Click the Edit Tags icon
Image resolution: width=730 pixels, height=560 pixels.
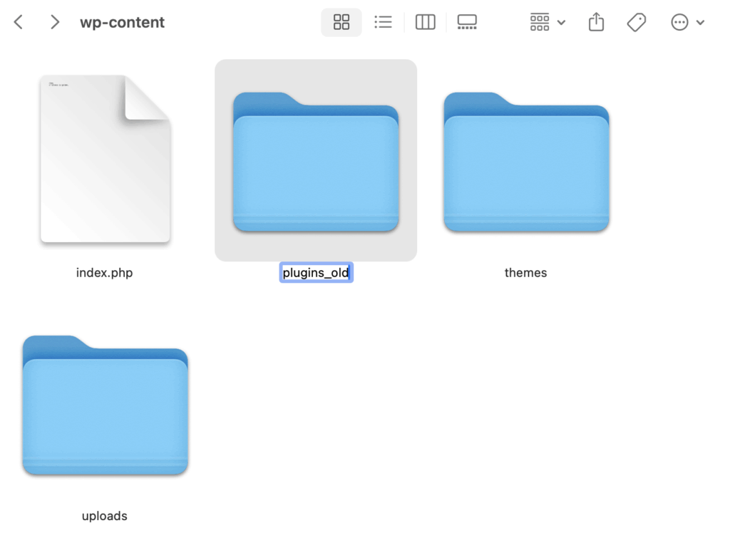[x=636, y=22]
